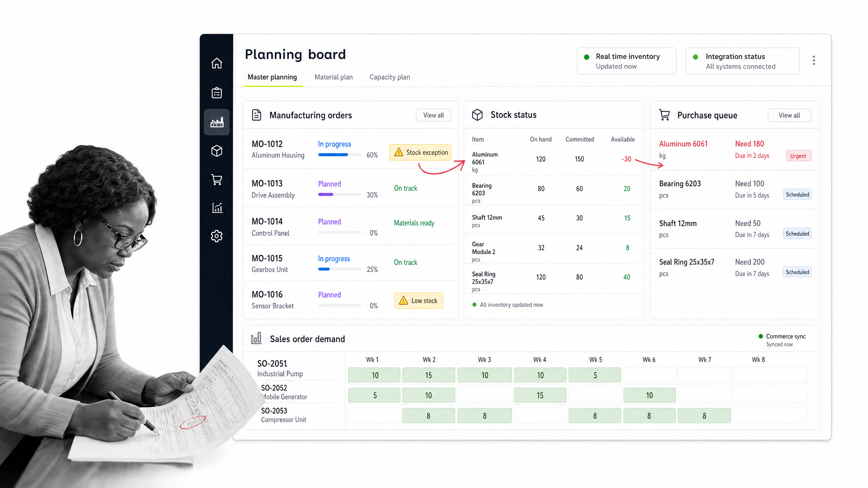Image resolution: width=868 pixels, height=488 pixels.
Task: Click the Committed column header
Action: (x=579, y=139)
